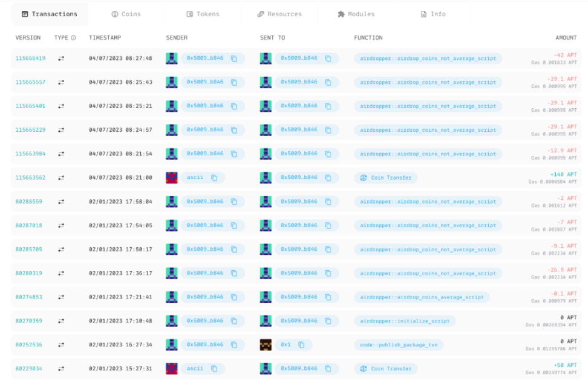The width and height of the screenshot is (588, 385).
Task: Click Coin Transfer badge in row 115663562
Action: (x=385, y=178)
